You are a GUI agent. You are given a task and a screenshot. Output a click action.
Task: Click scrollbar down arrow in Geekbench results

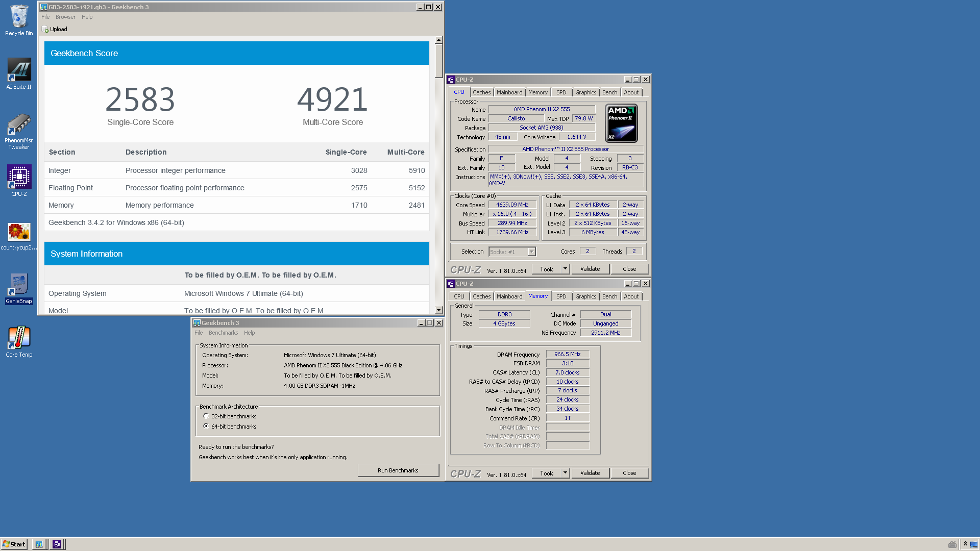(x=438, y=310)
